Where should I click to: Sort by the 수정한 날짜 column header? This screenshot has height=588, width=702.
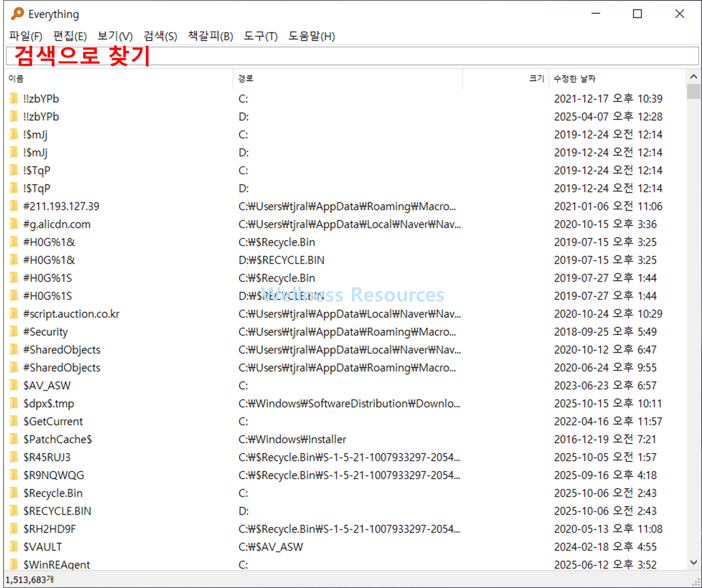(617, 78)
